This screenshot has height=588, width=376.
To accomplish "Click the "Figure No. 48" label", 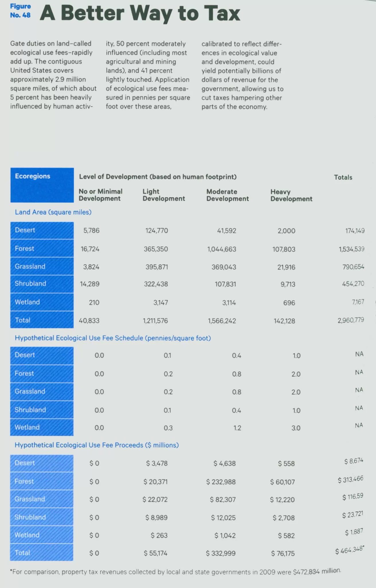I will pos(20,11).
